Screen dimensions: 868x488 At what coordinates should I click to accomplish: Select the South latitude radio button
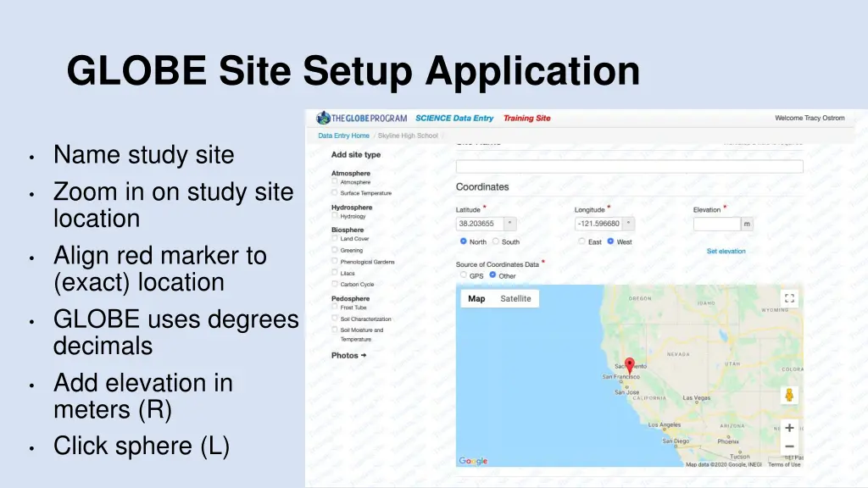click(x=495, y=241)
